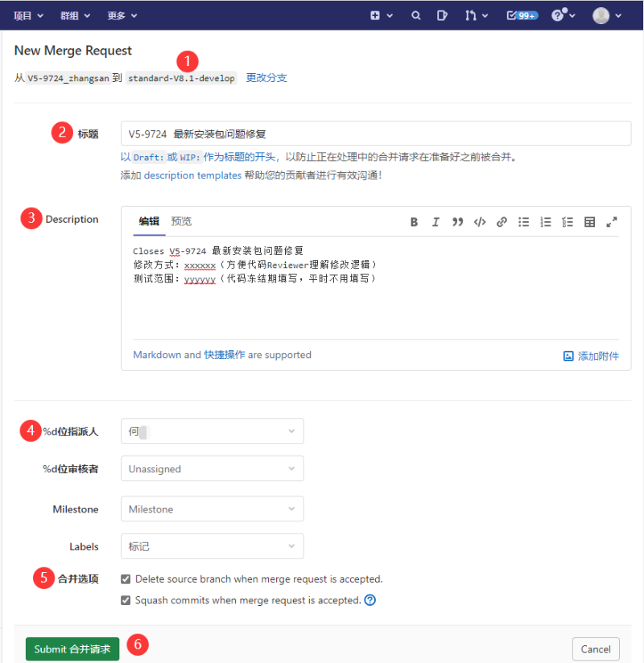Open the 项目 menu in the navbar

coord(27,15)
